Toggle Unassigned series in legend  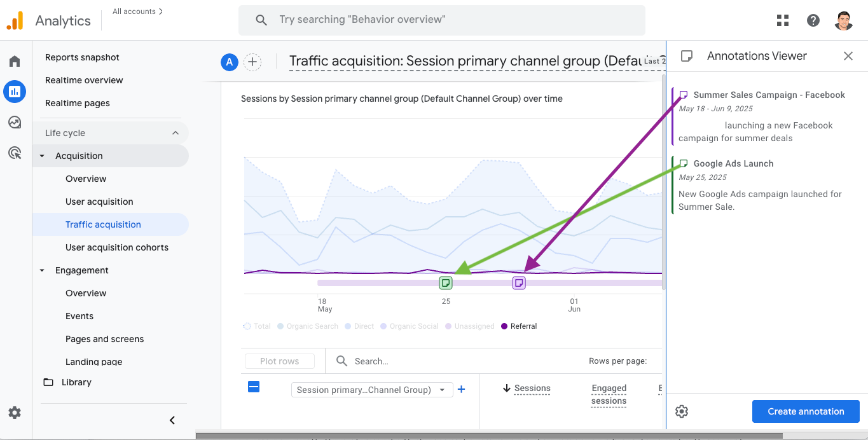coord(470,326)
